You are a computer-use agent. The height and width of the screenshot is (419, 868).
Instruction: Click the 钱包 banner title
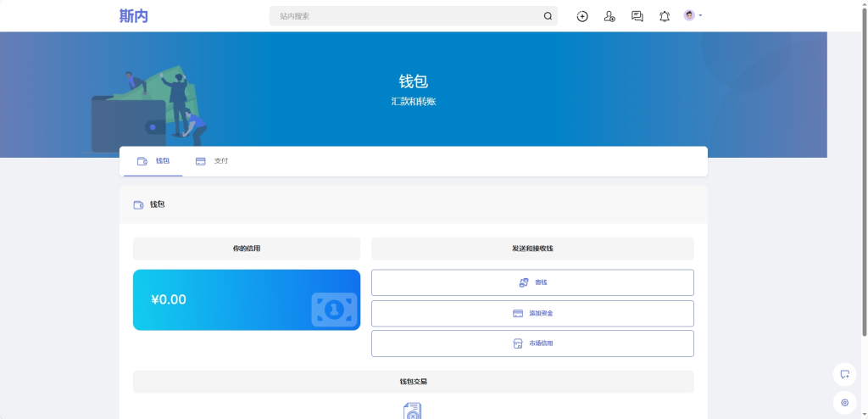[x=414, y=81]
